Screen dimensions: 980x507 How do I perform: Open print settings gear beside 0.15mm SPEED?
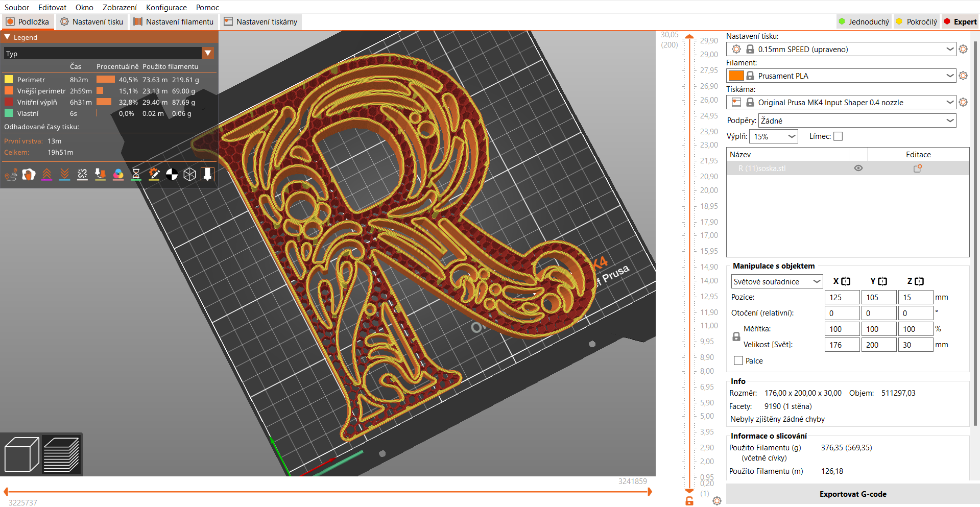963,49
